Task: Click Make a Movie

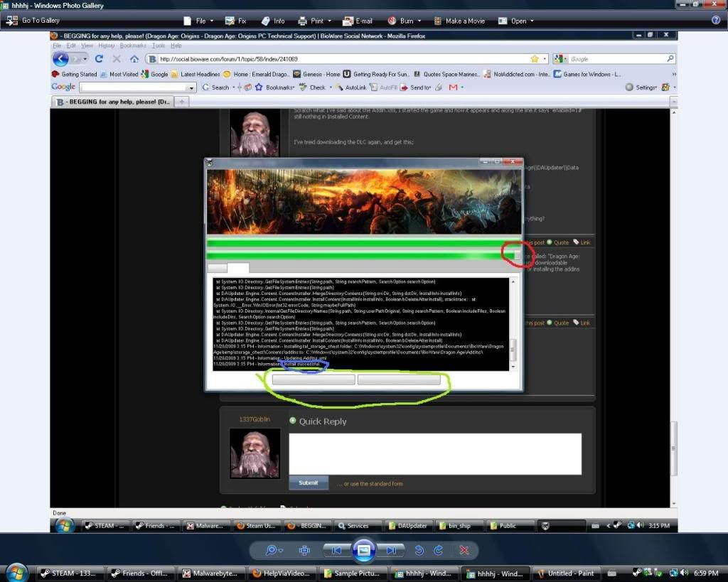Action: 459,21
